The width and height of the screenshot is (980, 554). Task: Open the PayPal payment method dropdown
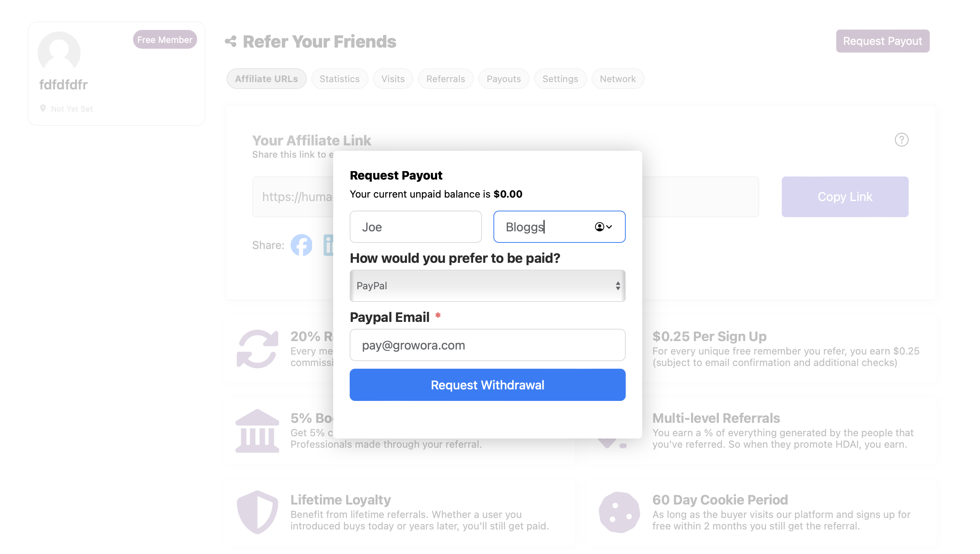pyautogui.click(x=487, y=286)
